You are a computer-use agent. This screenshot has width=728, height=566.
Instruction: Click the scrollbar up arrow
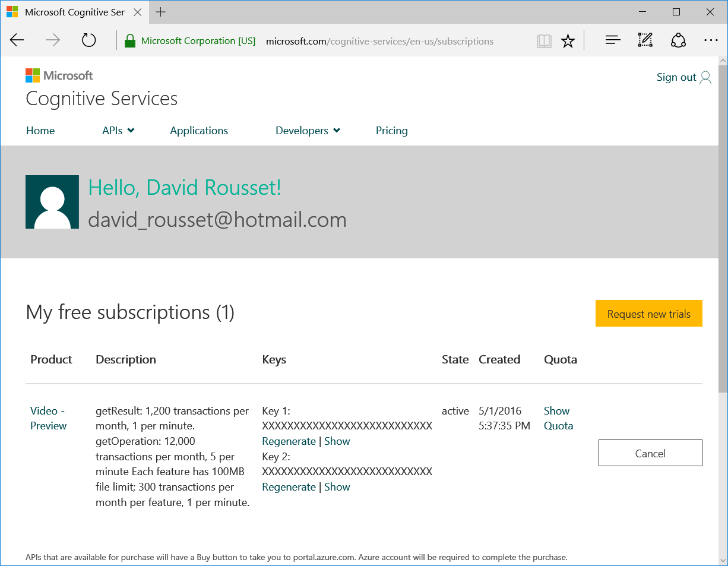click(x=723, y=61)
